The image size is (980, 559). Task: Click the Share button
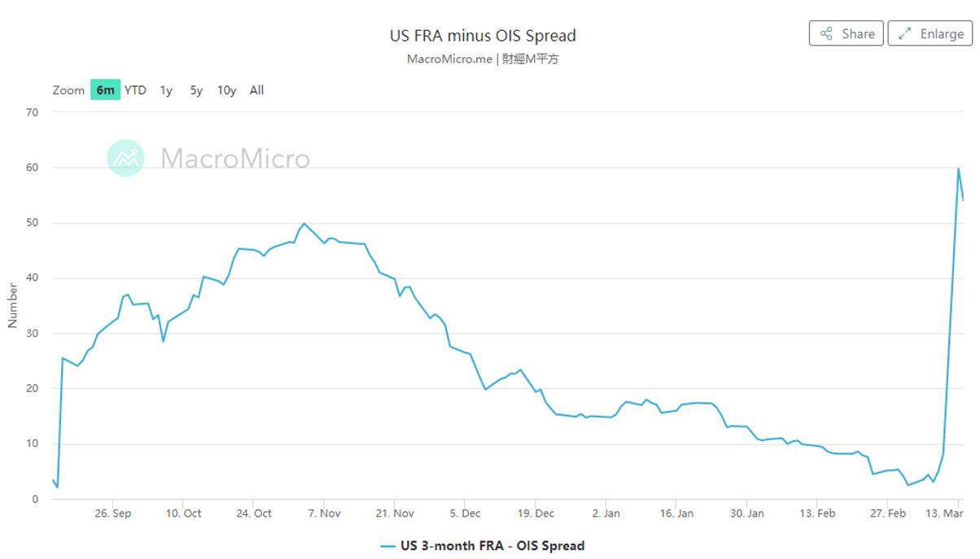pos(846,33)
